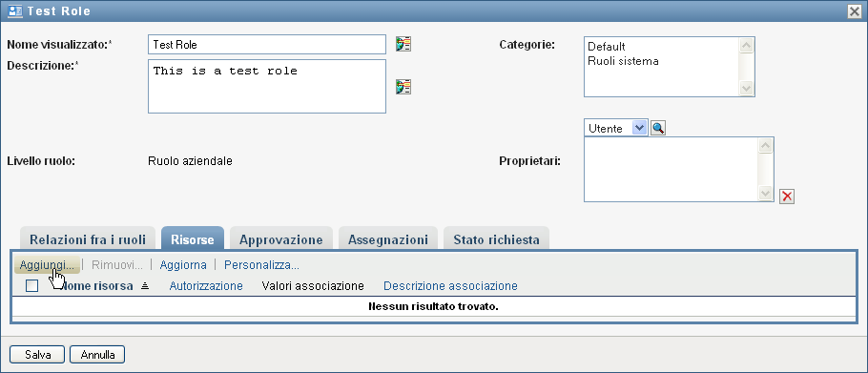The height and width of the screenshot is (373, 868).
Task: Open the Stato richiesta tab
Action: [x=496, y=239]
